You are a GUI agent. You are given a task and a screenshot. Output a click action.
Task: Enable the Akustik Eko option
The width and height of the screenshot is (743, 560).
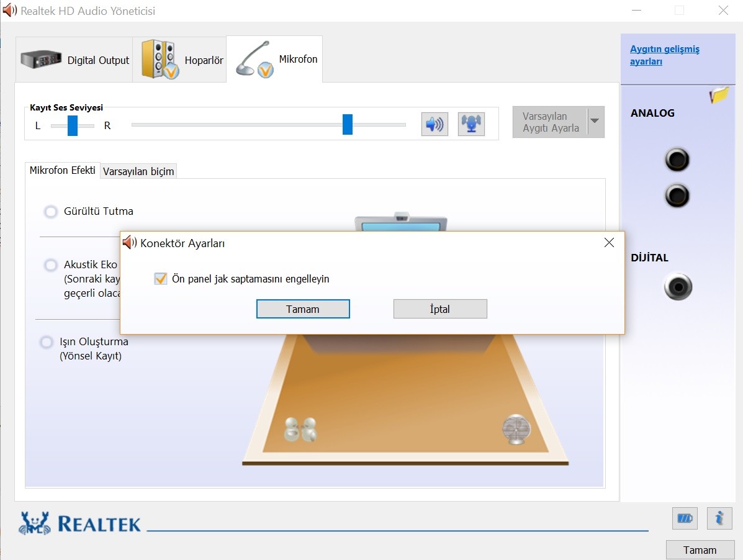point(51,265)
